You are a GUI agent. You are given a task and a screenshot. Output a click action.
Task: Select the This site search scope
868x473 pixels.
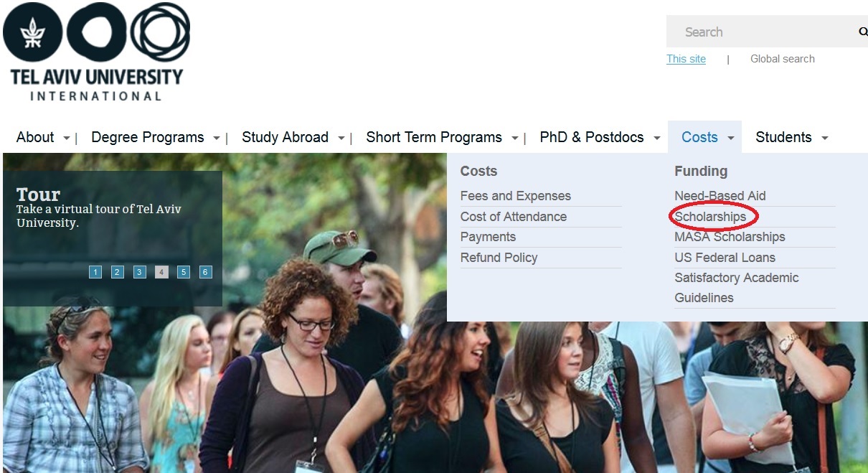(686, 59)
